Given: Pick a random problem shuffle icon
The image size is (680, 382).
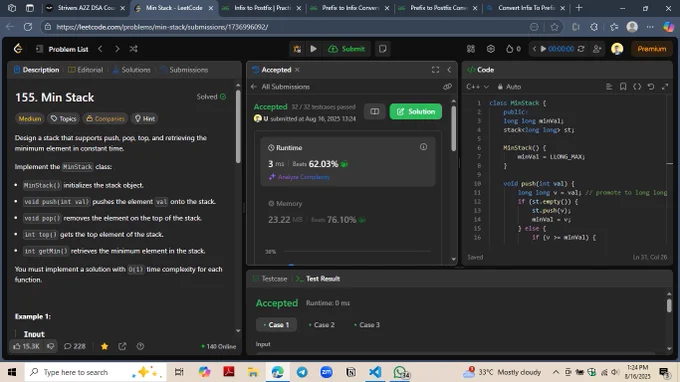Looking at the screenshot, I should [134, 49].
